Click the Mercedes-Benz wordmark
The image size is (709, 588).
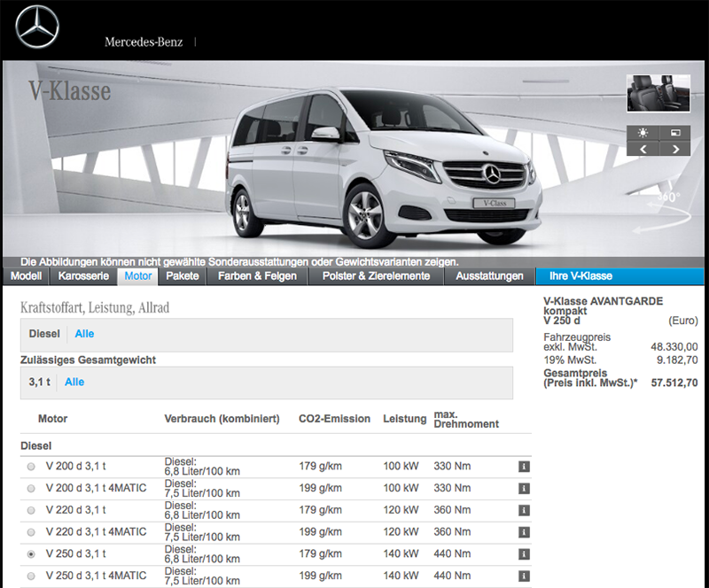click(144, 42)
